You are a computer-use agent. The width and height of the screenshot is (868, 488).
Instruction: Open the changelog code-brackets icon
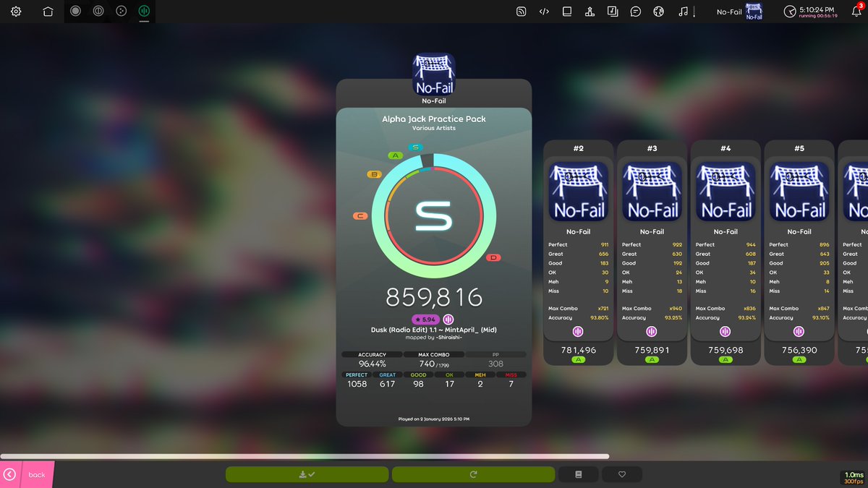coord(544,12)
